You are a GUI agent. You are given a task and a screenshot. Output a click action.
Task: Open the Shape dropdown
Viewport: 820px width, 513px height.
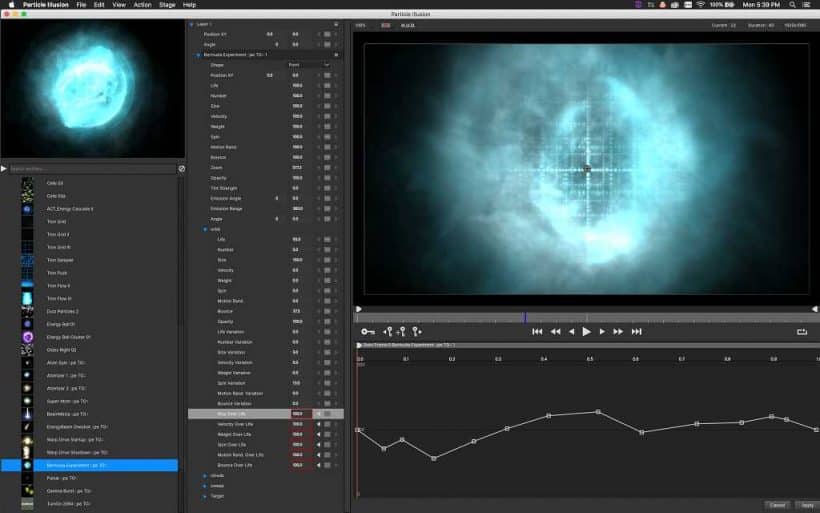(309, 65)
